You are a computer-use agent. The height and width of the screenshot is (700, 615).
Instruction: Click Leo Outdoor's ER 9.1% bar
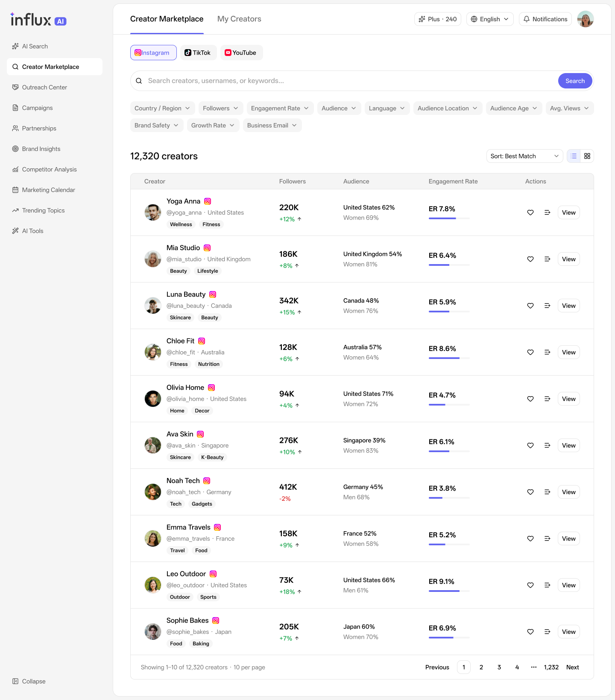[x=449, y=591]
